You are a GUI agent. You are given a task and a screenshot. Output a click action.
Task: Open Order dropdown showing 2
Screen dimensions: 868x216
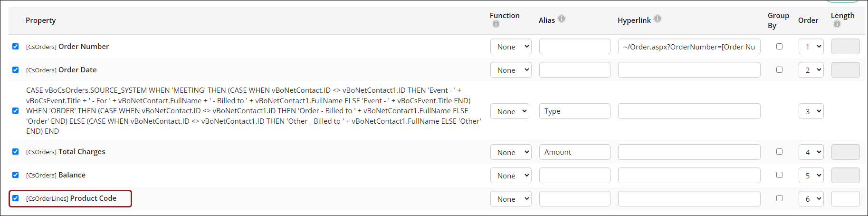tap(811, 70)
